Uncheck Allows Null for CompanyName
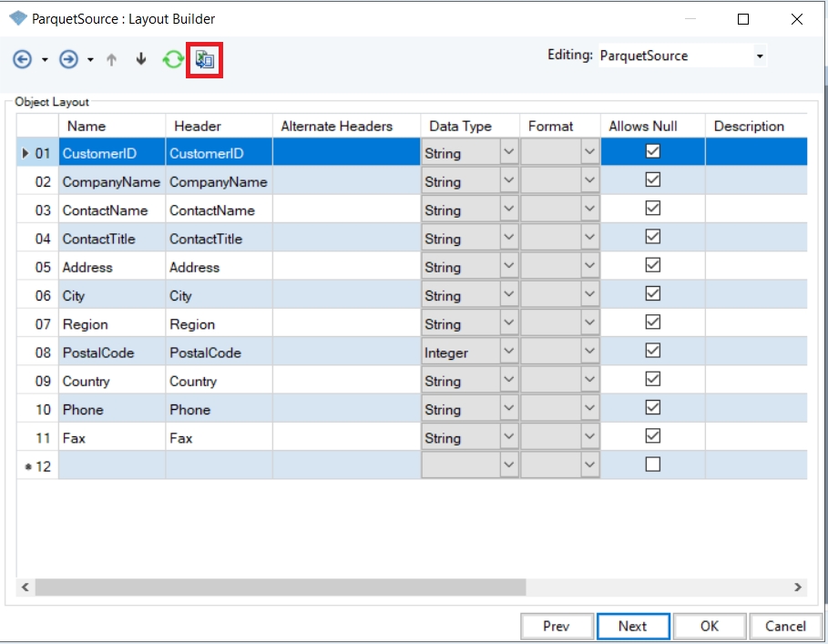 click(652, 180)
